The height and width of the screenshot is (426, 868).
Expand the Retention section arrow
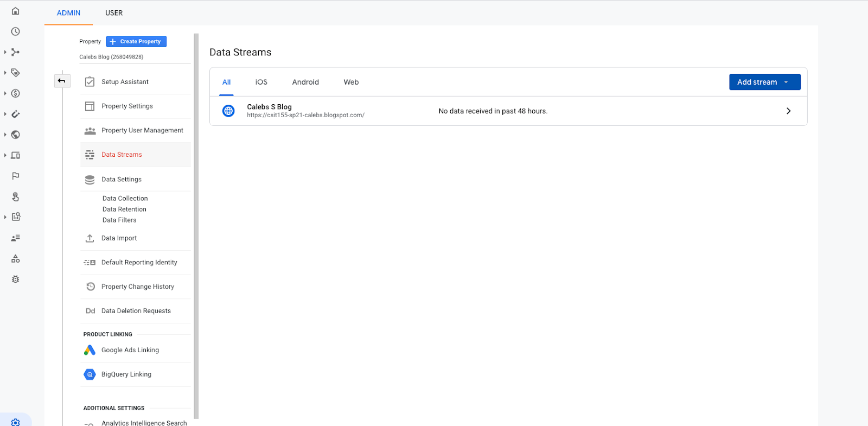(5, 114)
